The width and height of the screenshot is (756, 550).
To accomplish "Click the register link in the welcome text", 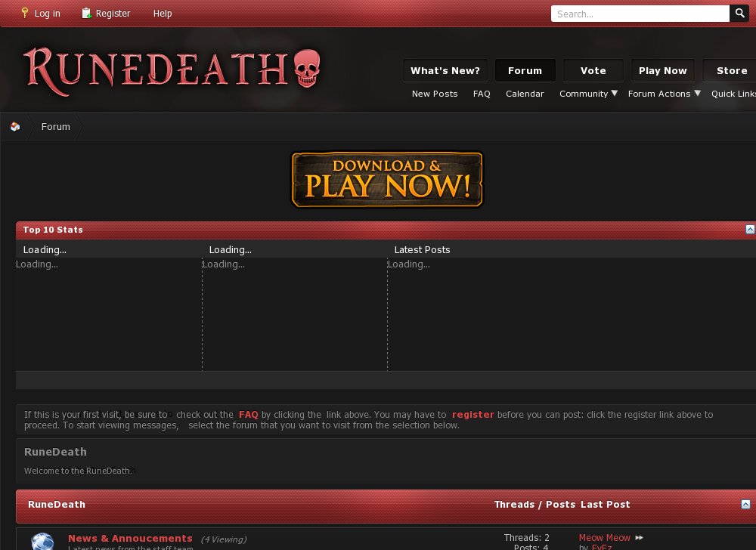I will click(x=472, y=414).
